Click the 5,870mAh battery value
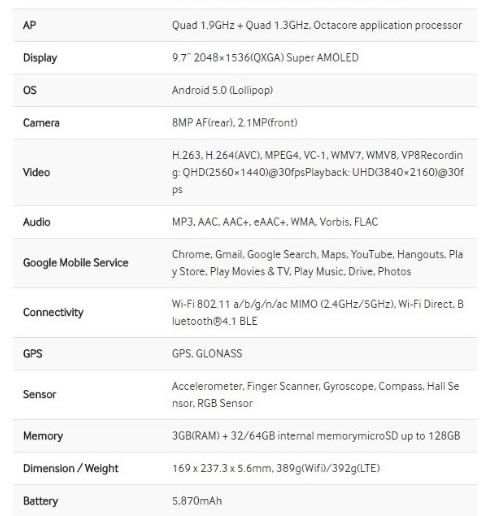This screenshot has width=491, height=516. [197, 501]
